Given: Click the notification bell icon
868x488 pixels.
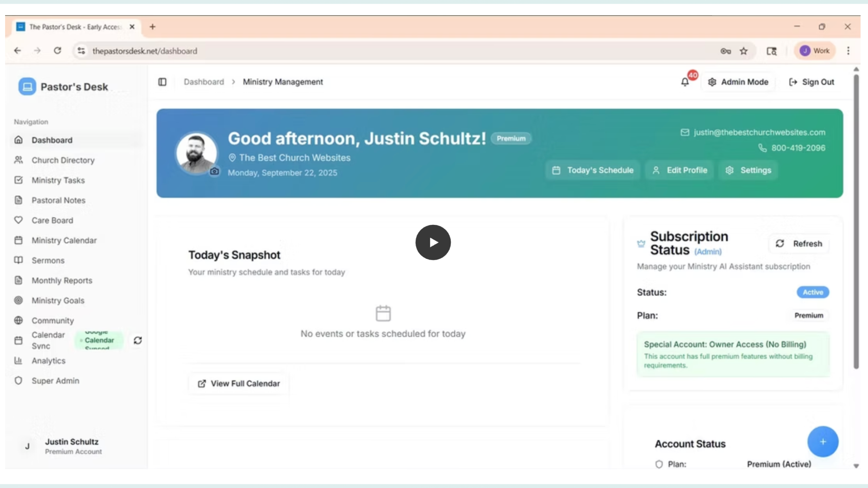Looking at the screenshot, I should (685, 82).
